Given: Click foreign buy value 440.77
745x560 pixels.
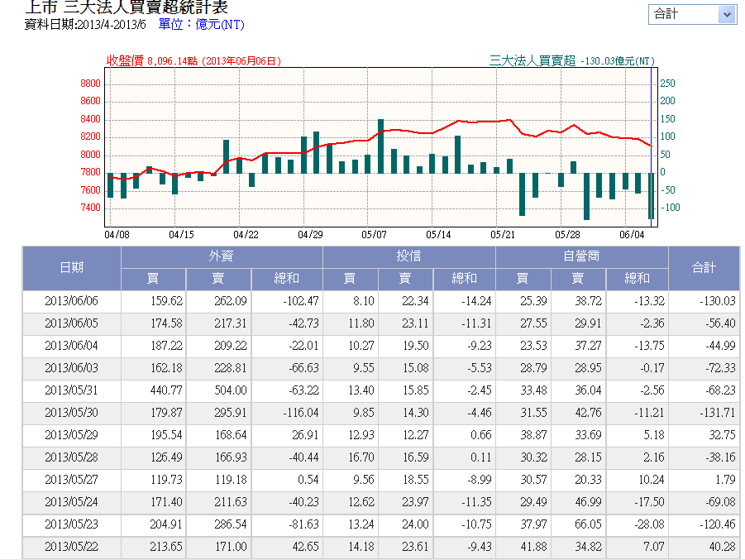Looking at the screenshot, I should point(167,390).
